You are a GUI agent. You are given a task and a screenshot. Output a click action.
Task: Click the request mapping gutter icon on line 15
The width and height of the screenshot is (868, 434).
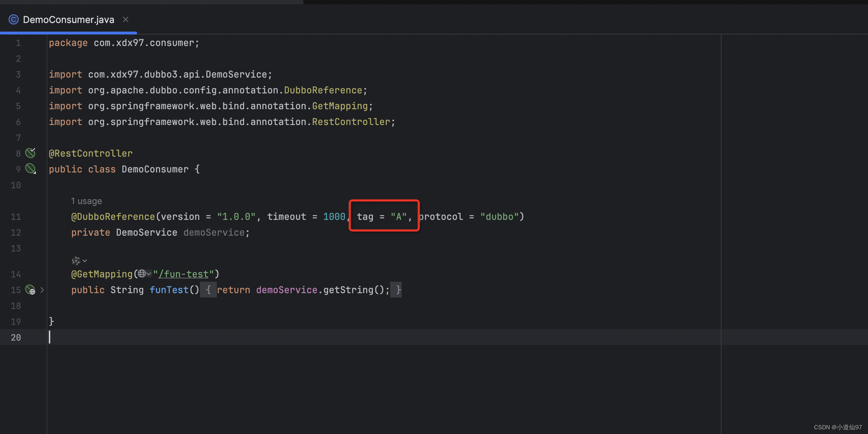tap(31, 290)
